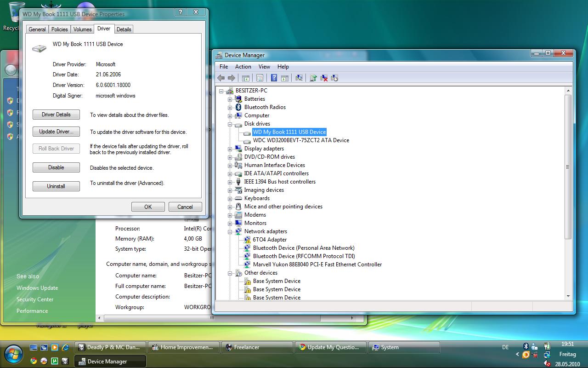The width and height of the screenshot is (588, 368).
Task: Collapse the BESITZER-PC root node
Action: [x=221, y=91]
